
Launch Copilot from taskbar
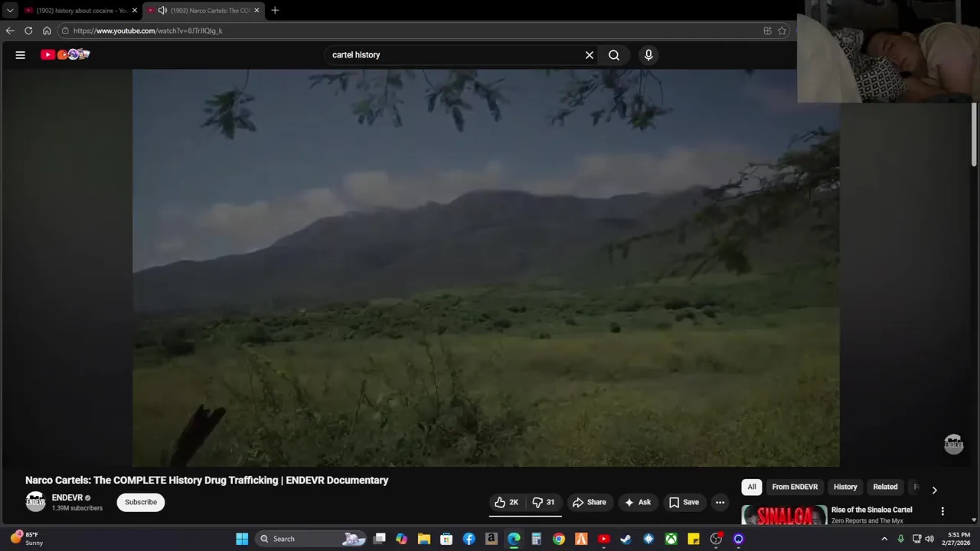click(x=402, y=539)
